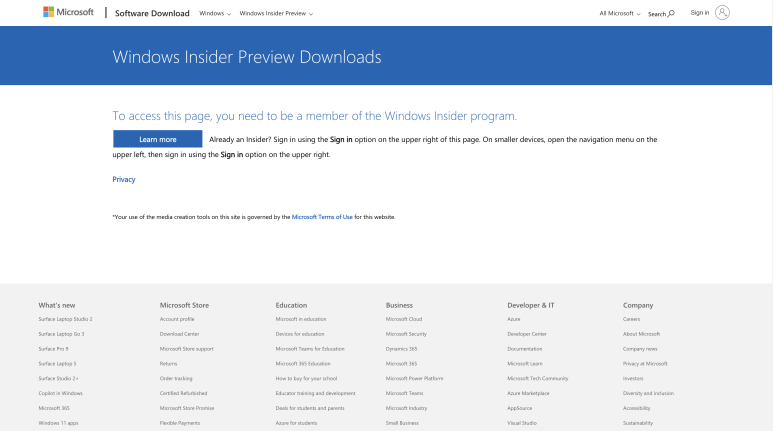Screen dimensions: 773x431
Task: Open the Documentation link
Action: [x=525, y=349]
